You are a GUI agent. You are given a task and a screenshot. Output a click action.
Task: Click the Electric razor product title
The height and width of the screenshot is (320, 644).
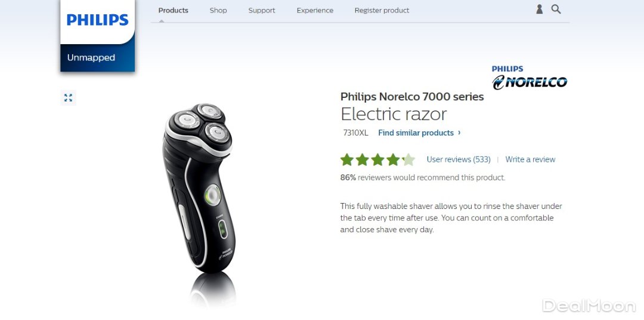pos(394,114)
